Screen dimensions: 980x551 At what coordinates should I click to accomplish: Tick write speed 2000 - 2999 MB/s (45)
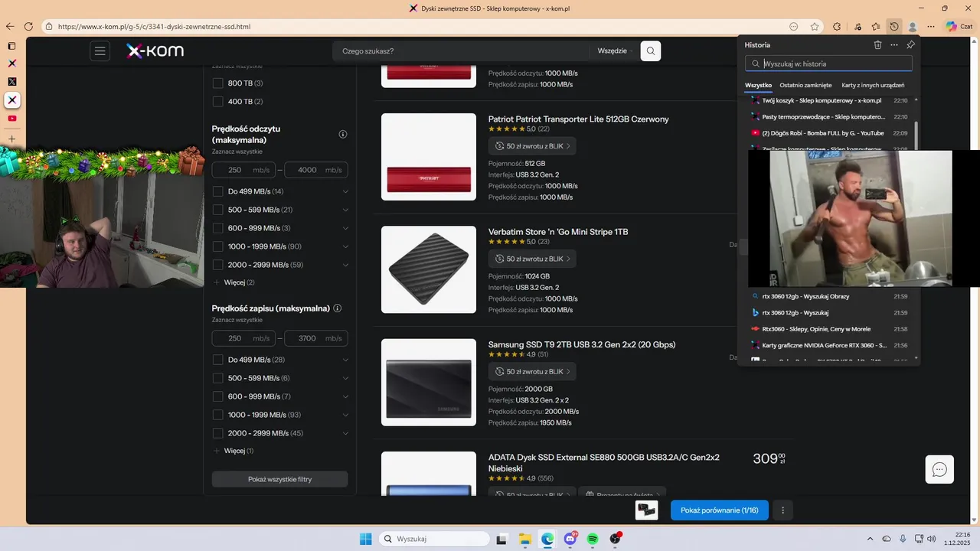(x=218, y=433)
